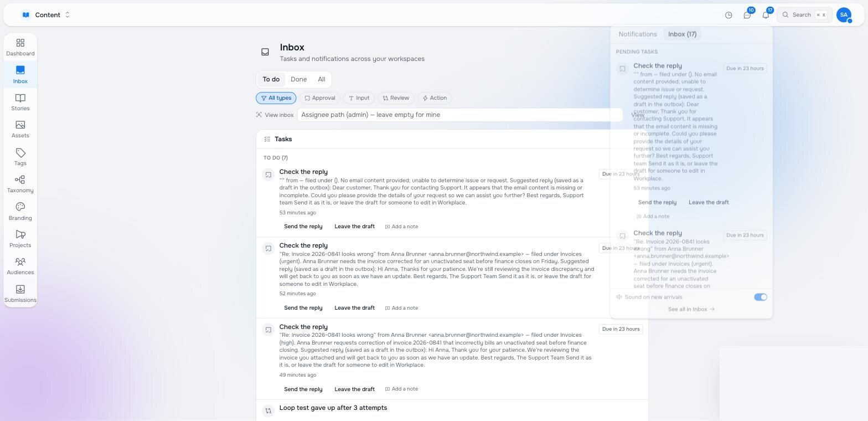Image resolution: width=868 pixels, height=421 pixels.
Task: Follow See all in Inbox link
Action: (x=691, y=310)
